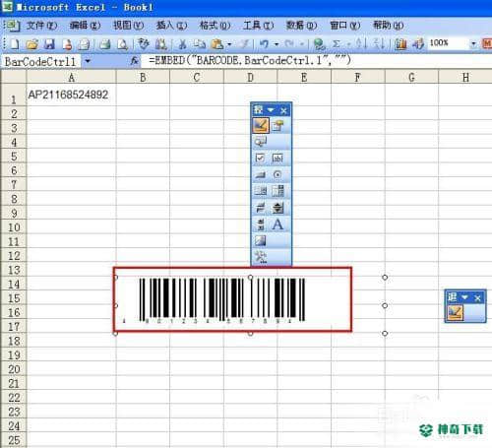Open the 窗口 (Window) menu
The height and width of the screenshot is (448, 492).
pyautogui.click(x=344, y=26)
